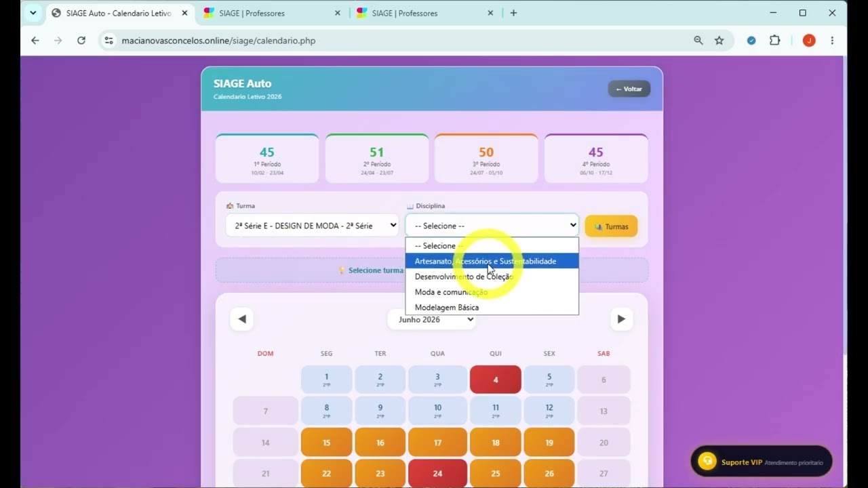The height and width of the screenshot is (488, 868).
Task: Close the SIAGE Auto Calendario tab
Action: 184,13
